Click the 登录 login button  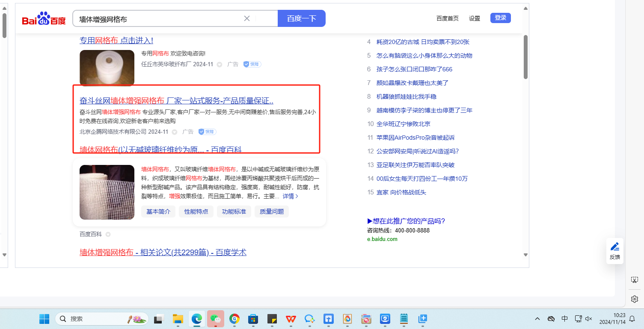coord(500,18)
